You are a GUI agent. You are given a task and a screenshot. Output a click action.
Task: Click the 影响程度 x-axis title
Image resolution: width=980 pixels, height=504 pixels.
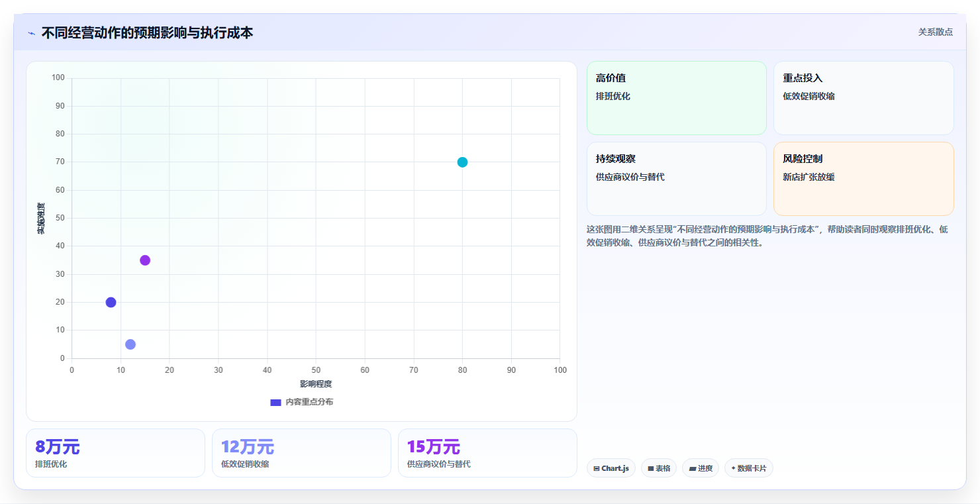tap(316, 384)
